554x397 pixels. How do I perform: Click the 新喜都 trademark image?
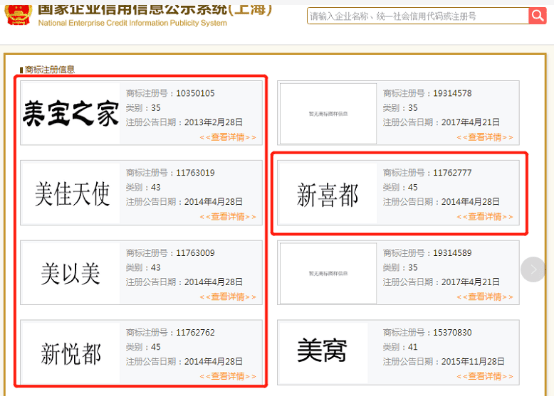click(x=328, y=194)
